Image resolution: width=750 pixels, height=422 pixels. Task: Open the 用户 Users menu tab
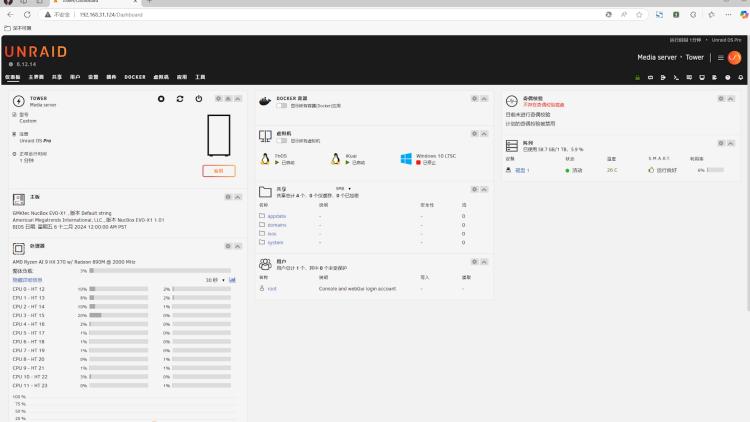[75, 77]
